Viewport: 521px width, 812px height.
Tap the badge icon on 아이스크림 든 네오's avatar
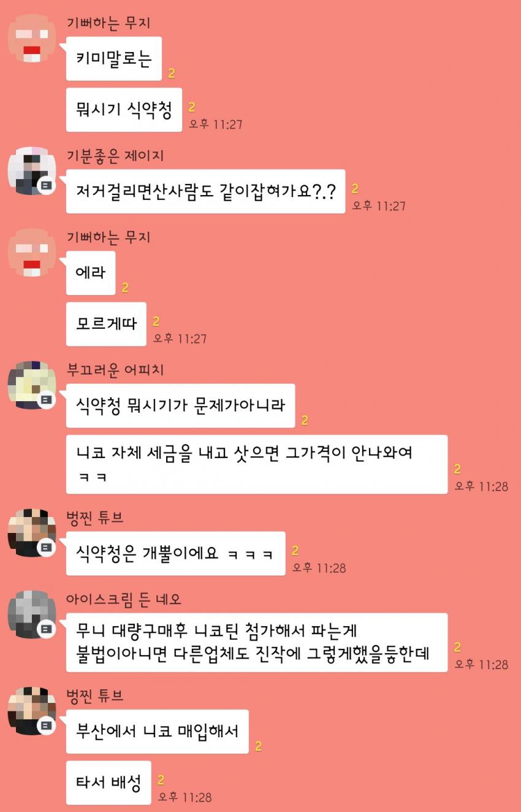(47, 629)
